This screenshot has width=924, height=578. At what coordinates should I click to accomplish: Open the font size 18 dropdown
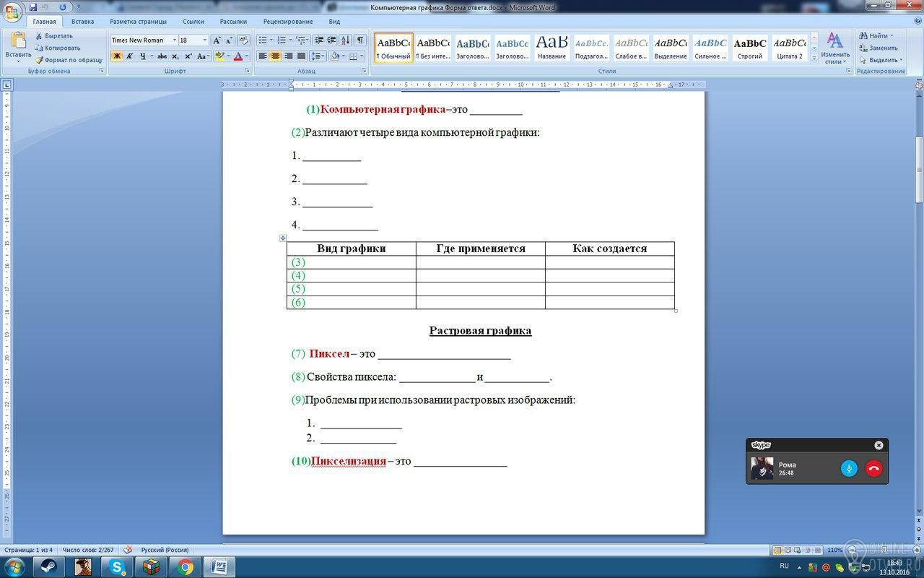click(204, 40)
